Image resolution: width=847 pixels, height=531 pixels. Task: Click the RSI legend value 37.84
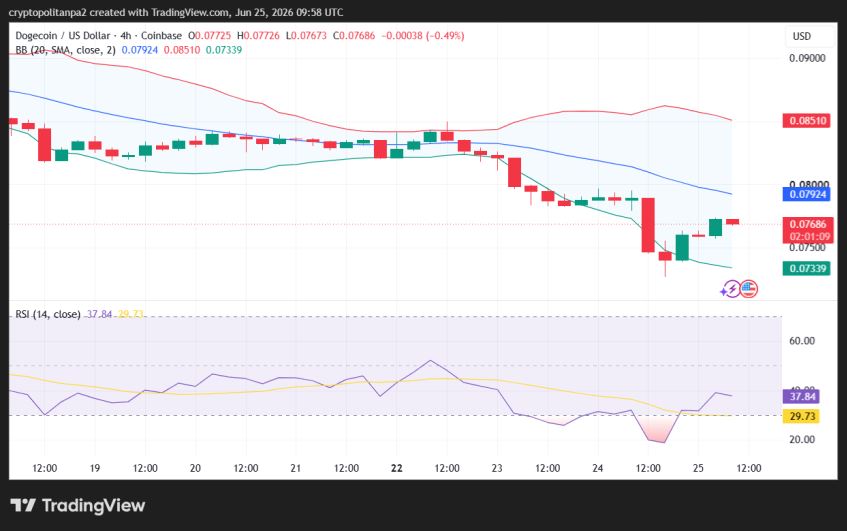click(99, 314)
